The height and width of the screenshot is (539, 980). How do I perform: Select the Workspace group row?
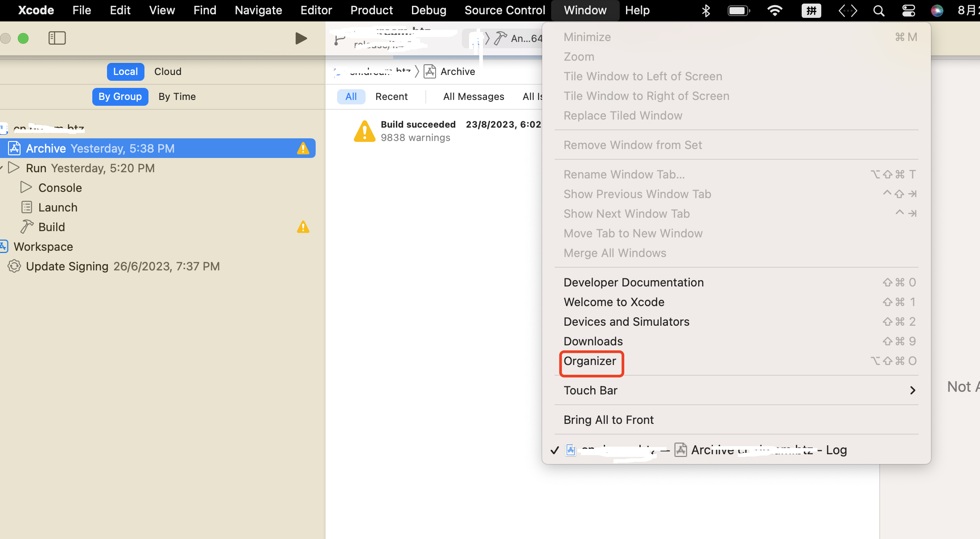pos(158,246)
